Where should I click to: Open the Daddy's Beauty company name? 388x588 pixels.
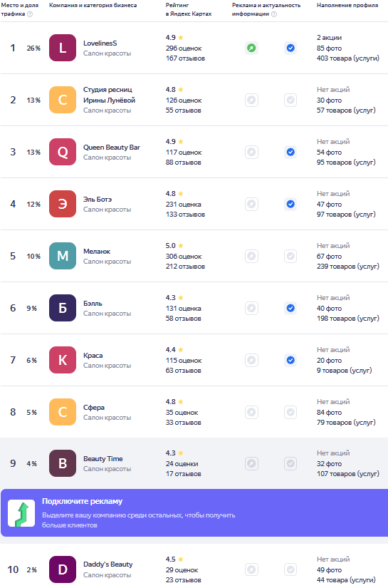[108, 564]
